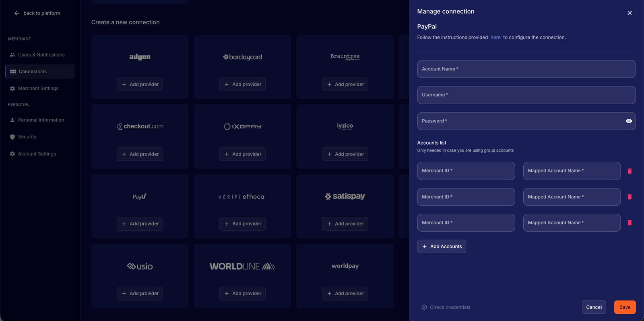Add checkout.com as a provider
Image resolution: width=644 pixels, height=321 pixels.
tap(140, 154)
